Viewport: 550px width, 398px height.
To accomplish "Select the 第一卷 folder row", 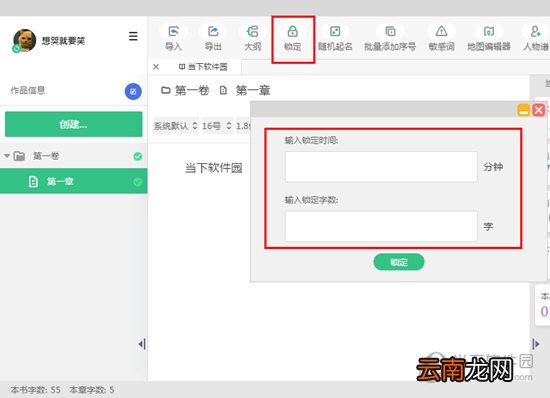I will 74,156.
